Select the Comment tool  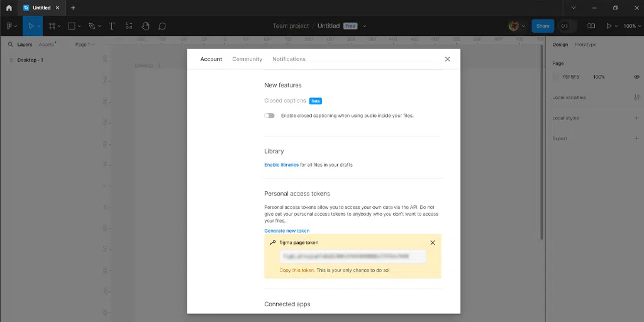click(x=162, y=26)
